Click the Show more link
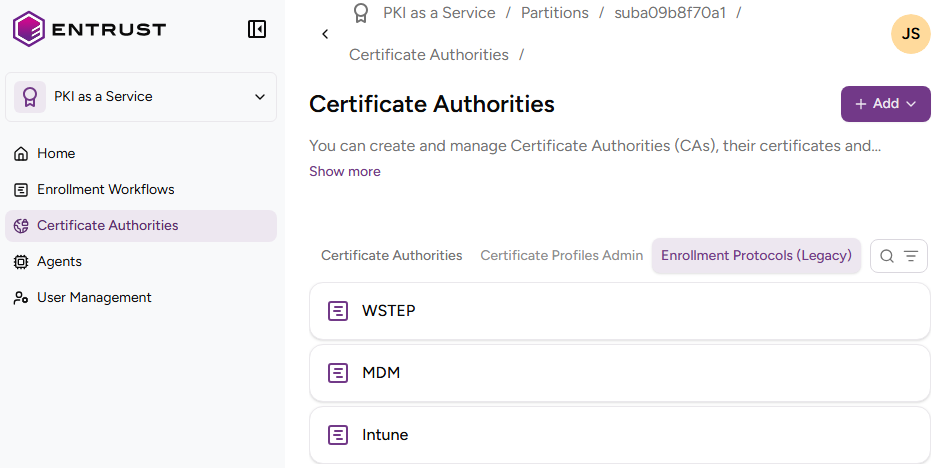The height and width of the screenshot is (468, 936). 344,172
